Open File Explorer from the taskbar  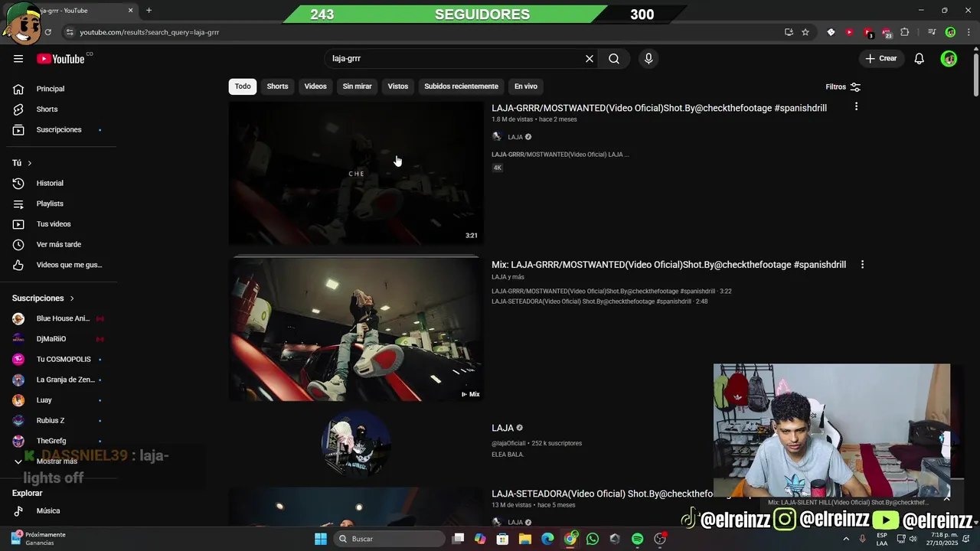525,539
